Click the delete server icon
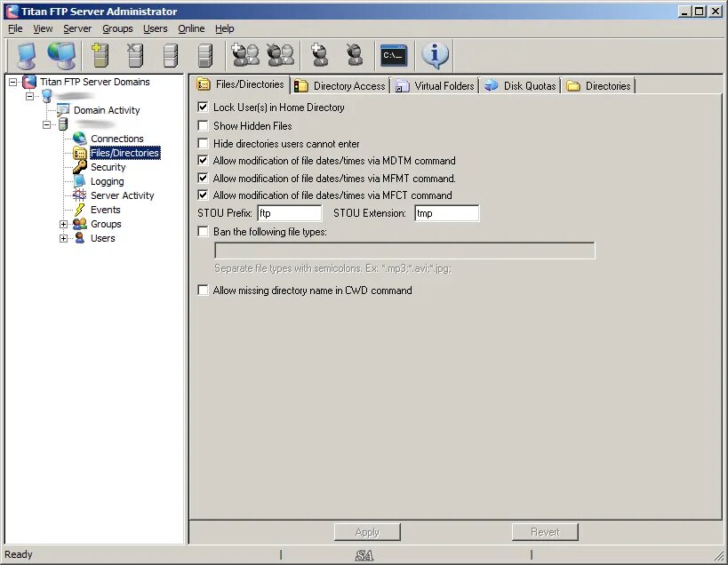 (x=135, y=55)
